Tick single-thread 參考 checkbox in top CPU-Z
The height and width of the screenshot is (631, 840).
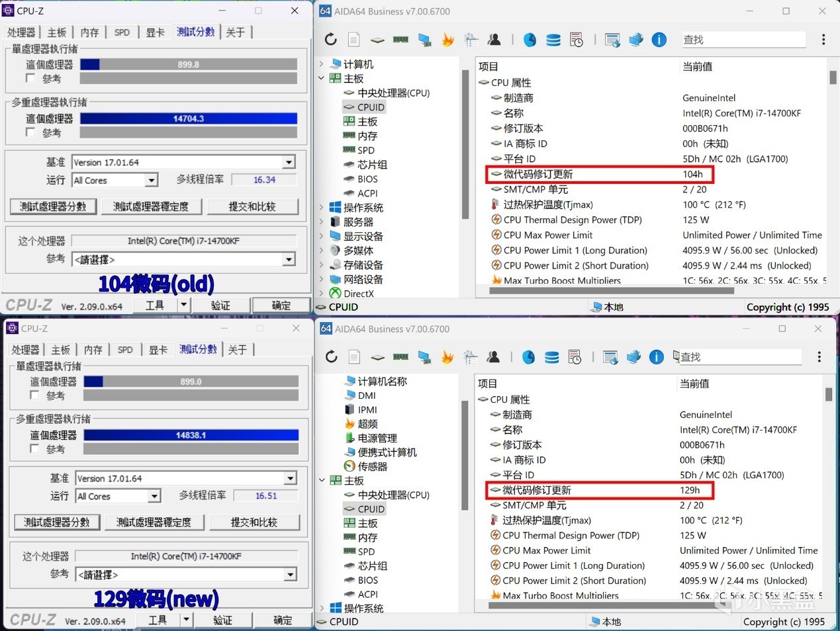coord(30,78)
